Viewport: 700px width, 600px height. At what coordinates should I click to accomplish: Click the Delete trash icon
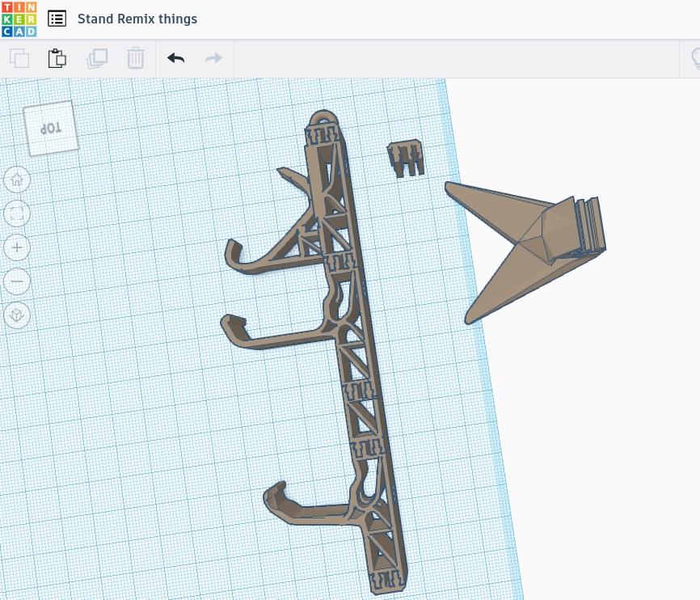coord(135,58)
